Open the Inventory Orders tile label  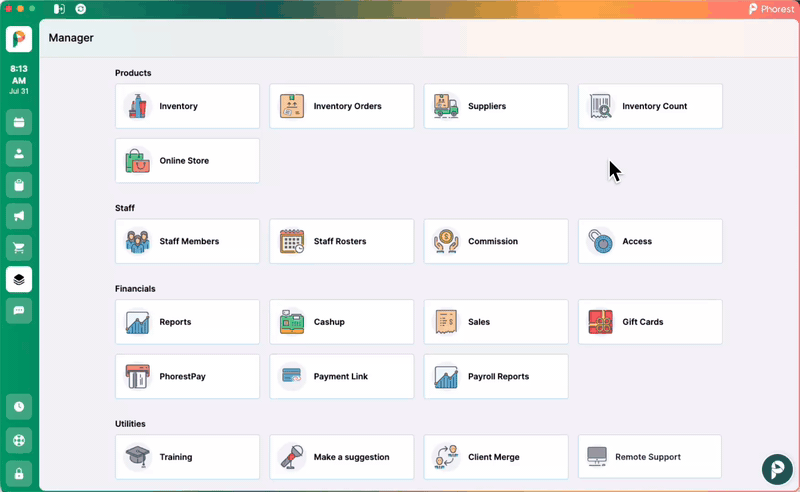[x=347, y=106]
